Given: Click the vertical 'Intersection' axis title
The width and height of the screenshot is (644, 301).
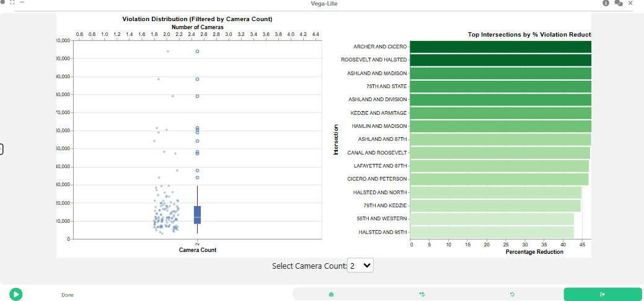Looking at the screenshot, I should [336, 140].
